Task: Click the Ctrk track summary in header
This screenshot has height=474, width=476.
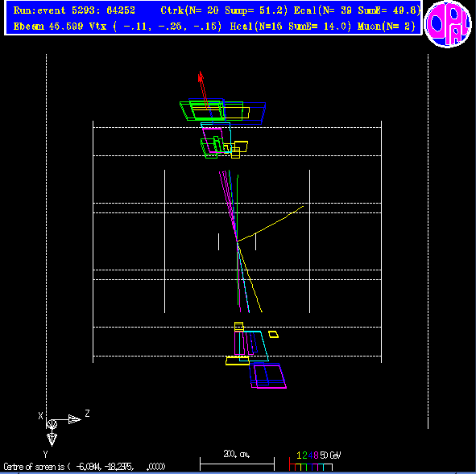Action: point(224,10)
